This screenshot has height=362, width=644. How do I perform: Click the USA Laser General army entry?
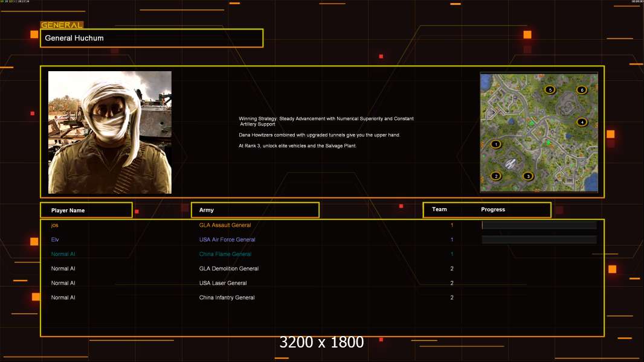click(x=223, y=283)
